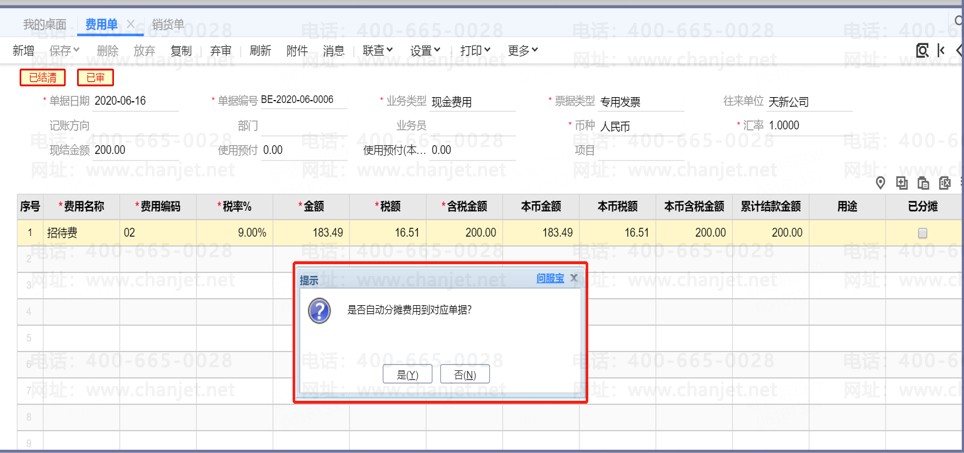964x453 pixels.
Task: Switch to the 销货单 tab
Action: coord(168,25)
